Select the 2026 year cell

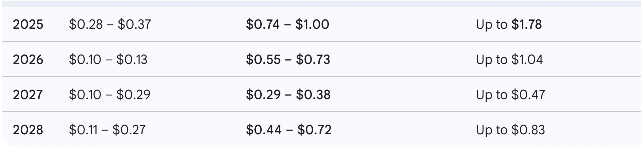pos(28,60)
